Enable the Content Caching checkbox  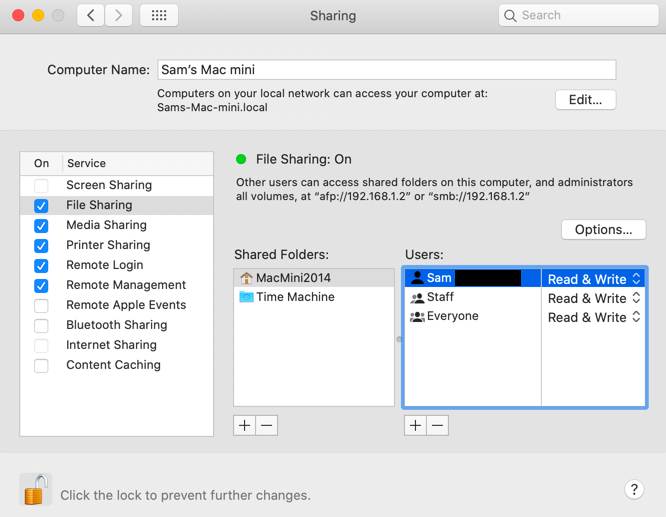coord(41,365)
